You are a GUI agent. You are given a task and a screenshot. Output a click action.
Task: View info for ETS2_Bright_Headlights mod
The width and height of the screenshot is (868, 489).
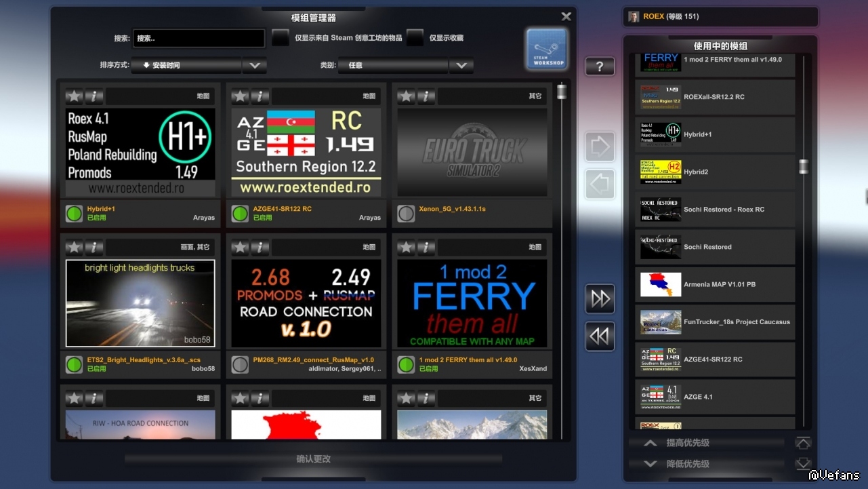94,247
